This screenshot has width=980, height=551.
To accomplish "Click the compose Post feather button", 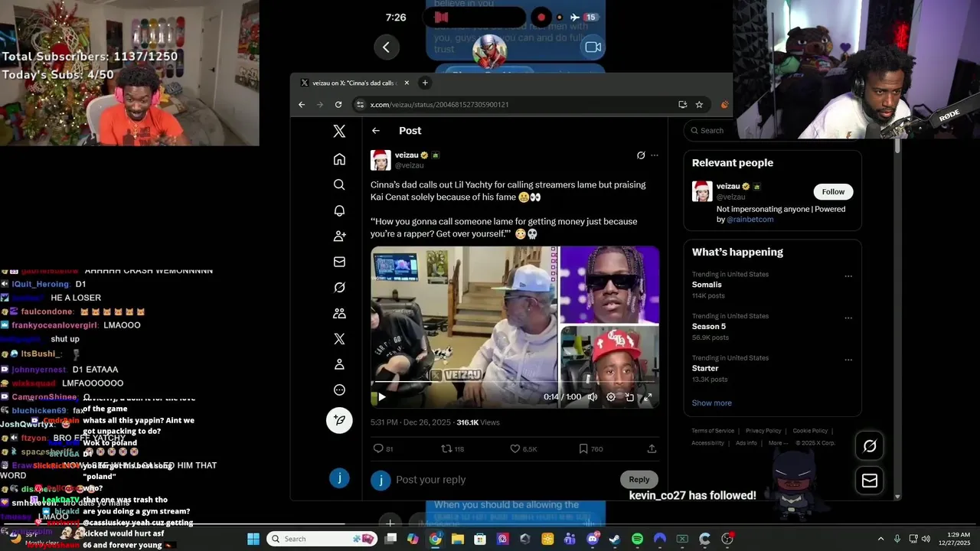I will (339, 420).
